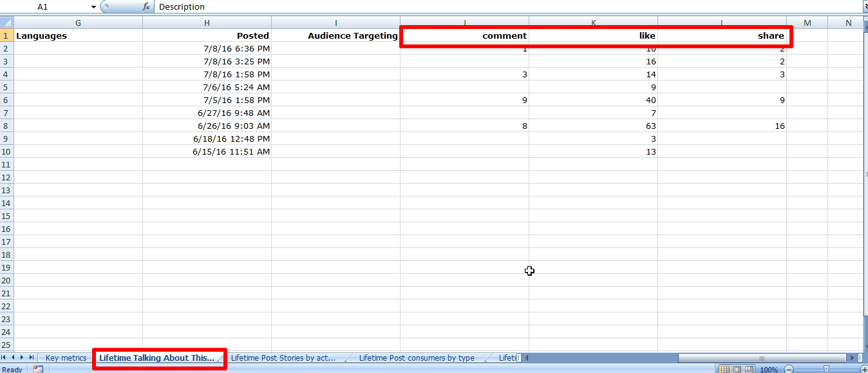Switch to Lifetime Post Stories by action tab
The width and height of the screenshot is (868, 373).
tap(283, 358)
